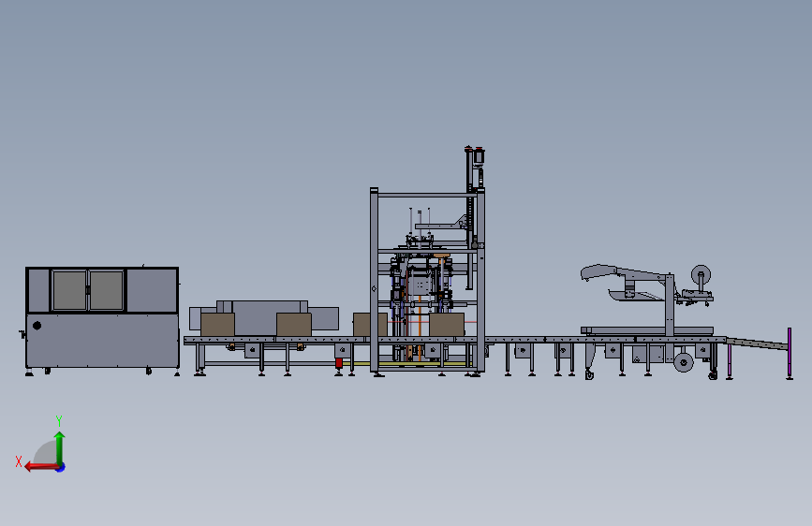Click the red X axis arrow on the triad
The image size is (812, 526).
41,467
